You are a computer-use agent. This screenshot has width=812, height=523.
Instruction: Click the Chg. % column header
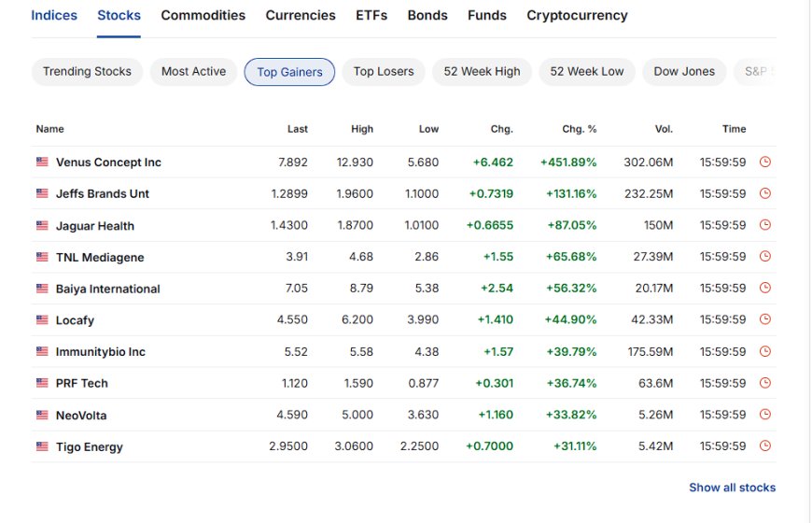tap(580, 129)
